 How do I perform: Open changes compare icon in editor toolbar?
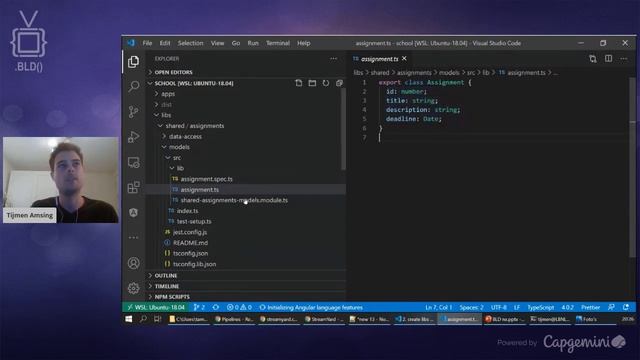click(x=593, y=59)
